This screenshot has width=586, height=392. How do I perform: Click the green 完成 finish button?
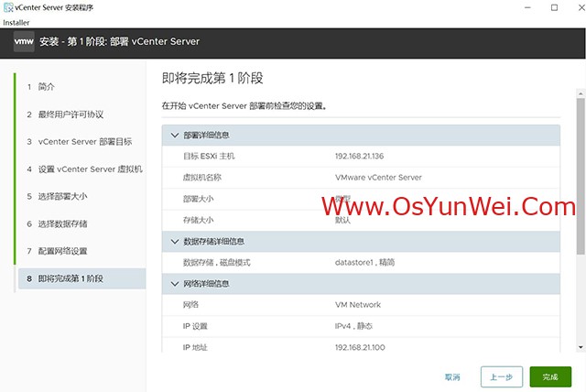coord(550,376)
